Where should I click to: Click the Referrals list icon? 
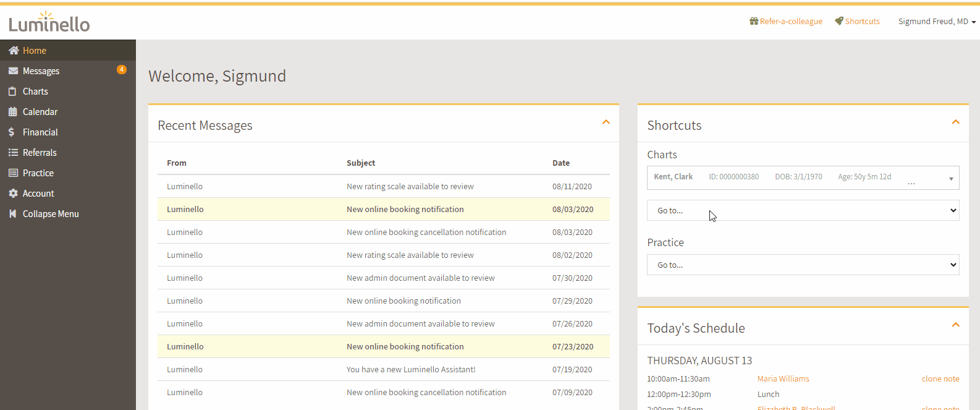coord(13,153)
